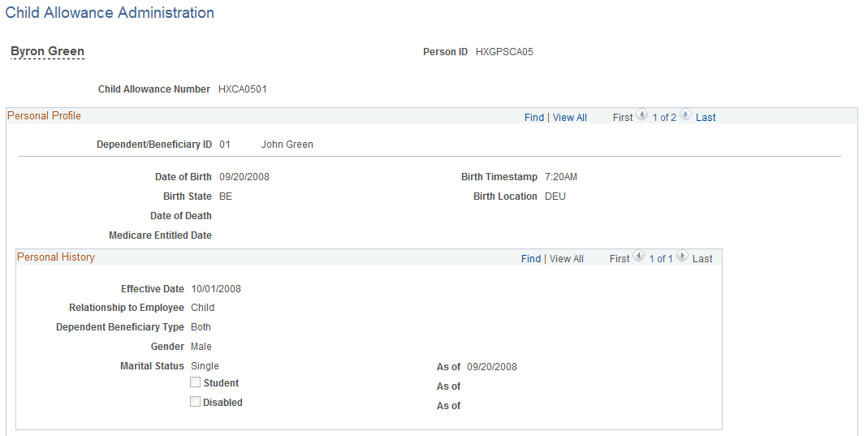Show previous row in Personal Profile
This screenshot has height=436, width=868.
point(641,115)
